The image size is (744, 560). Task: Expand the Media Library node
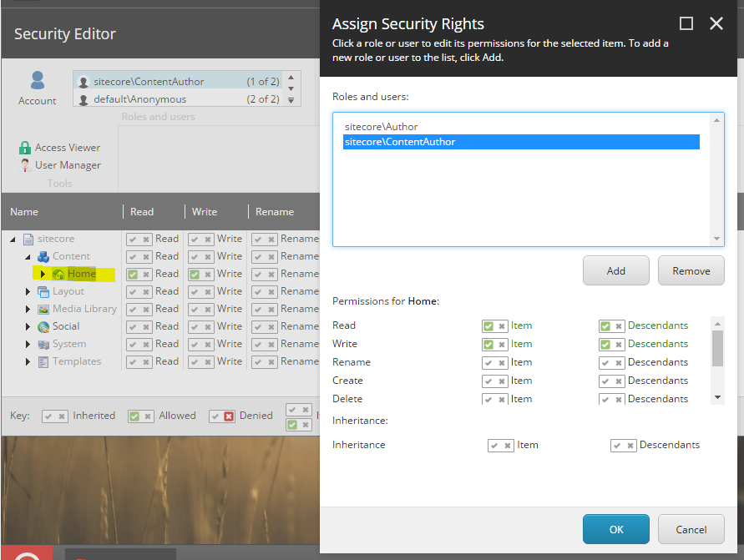pyautogui.click(x=28, y=309)
